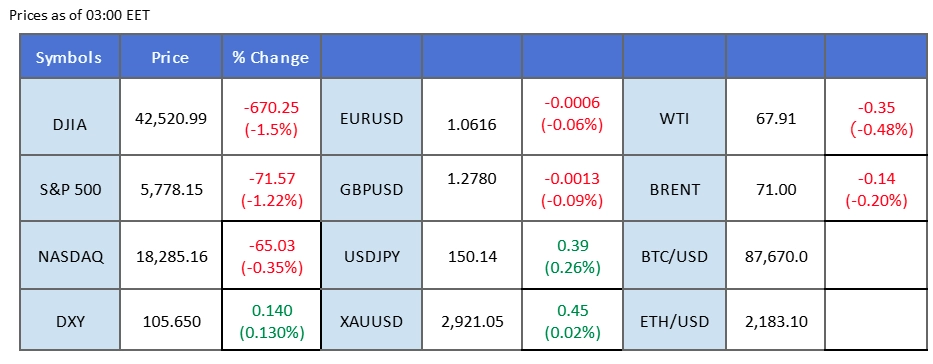Click the WTI price 67.91
Viewport: 933px width, 364px height.
775,118
